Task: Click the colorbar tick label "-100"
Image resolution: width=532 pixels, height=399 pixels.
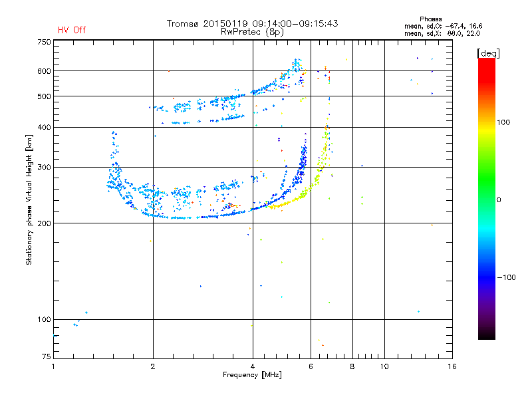Action: [x=506, y=277]
